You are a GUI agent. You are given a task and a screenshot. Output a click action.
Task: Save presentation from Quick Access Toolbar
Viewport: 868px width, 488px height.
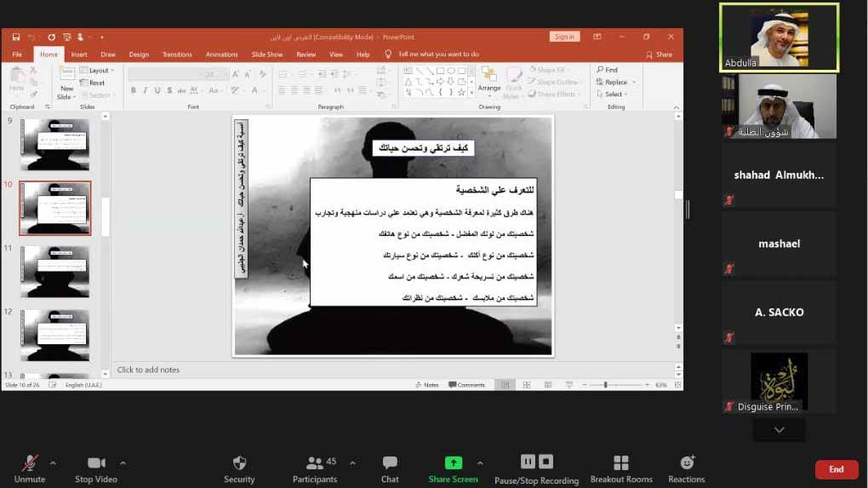pyautogui.click(x=16, y=37)
